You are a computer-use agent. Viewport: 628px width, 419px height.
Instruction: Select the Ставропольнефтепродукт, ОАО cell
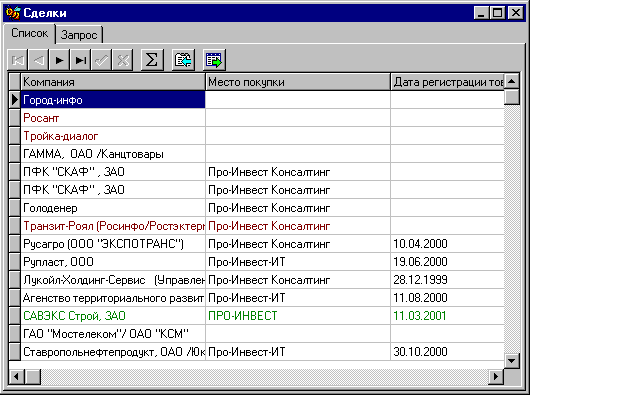pos(113,352)
